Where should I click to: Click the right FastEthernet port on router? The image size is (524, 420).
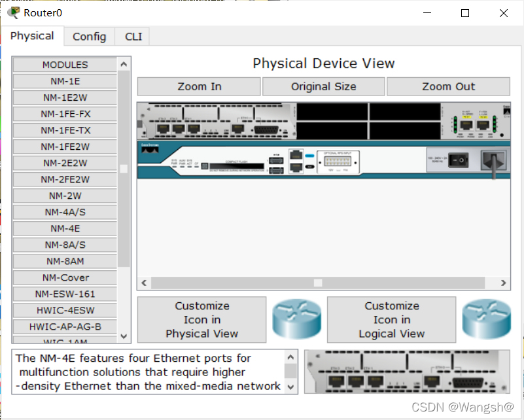pyautogui.click(x=483, y=125)
